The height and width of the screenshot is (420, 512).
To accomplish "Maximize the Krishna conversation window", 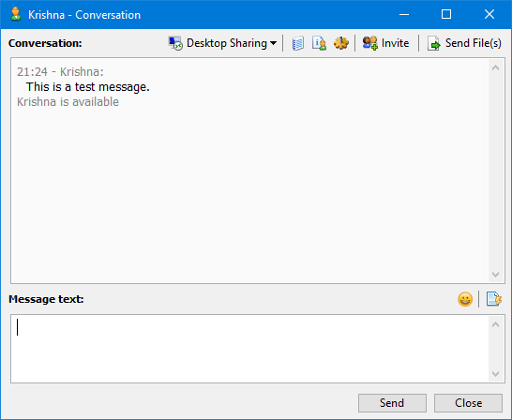I will coord(446,15).
